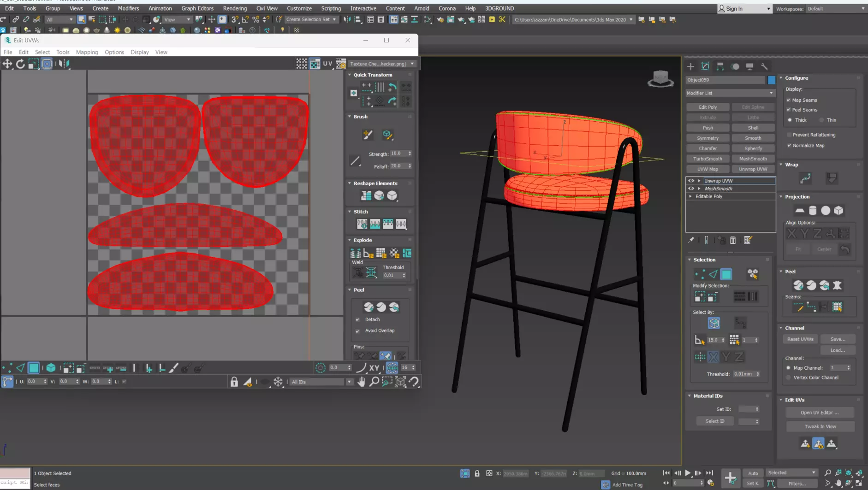Click the Mirror Horizontal icon in Edit UVWs toolbar

(x=64, y=64)
